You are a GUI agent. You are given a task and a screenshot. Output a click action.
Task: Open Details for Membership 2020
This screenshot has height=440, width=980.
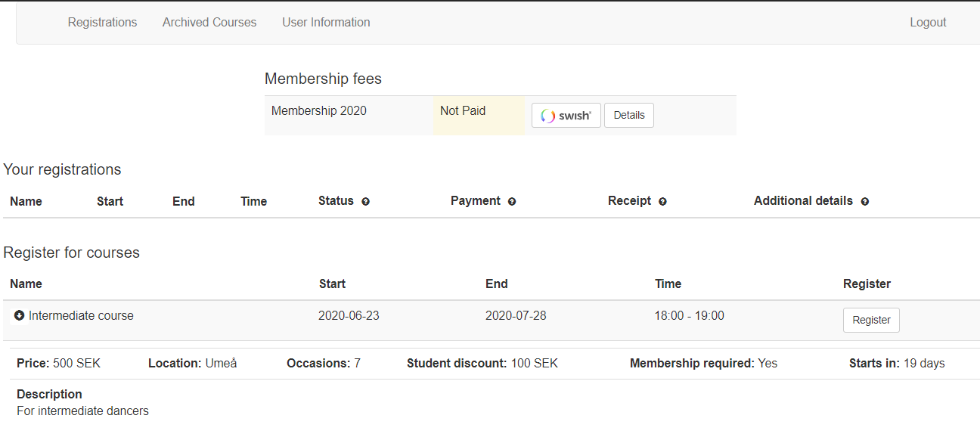coord(628,116)
